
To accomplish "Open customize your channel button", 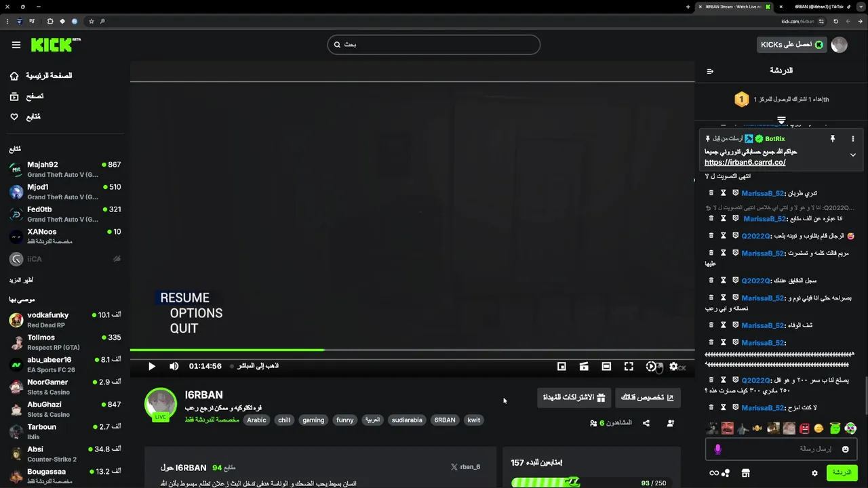I will (x=648, y=397).
